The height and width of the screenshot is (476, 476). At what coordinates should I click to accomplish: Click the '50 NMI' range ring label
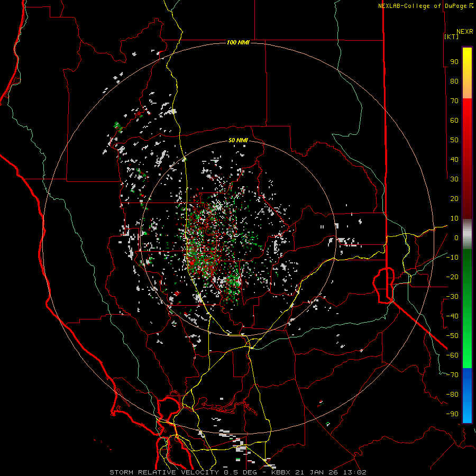pos(238,141)
